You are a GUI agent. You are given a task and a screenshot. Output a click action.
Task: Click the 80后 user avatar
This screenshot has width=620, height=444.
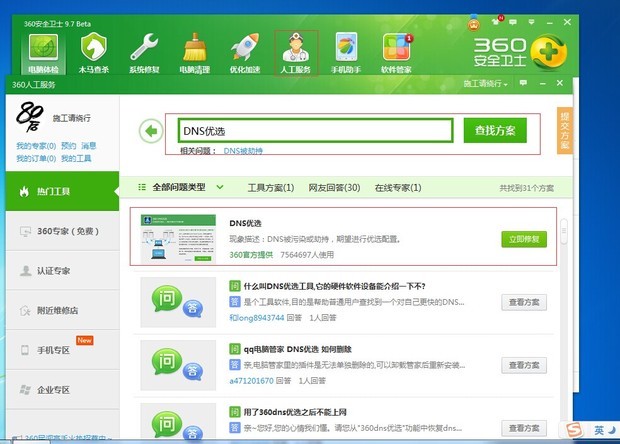tap(30, 117)
